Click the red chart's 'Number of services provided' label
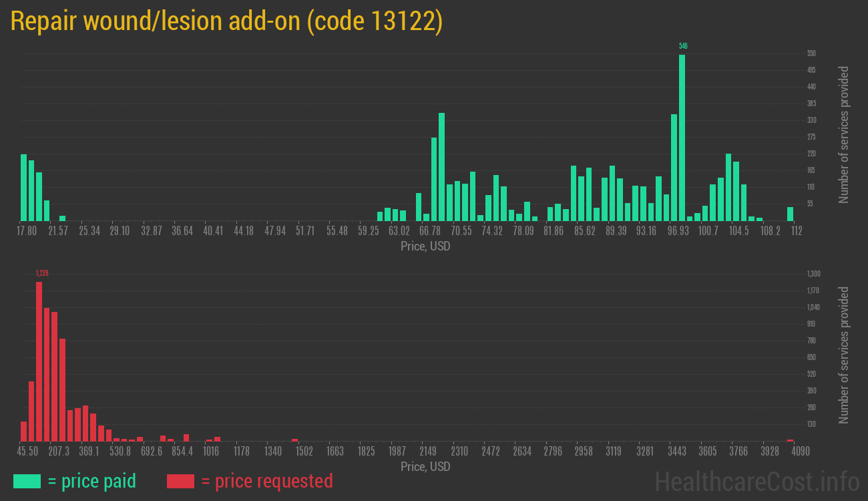 click(844, 355)
